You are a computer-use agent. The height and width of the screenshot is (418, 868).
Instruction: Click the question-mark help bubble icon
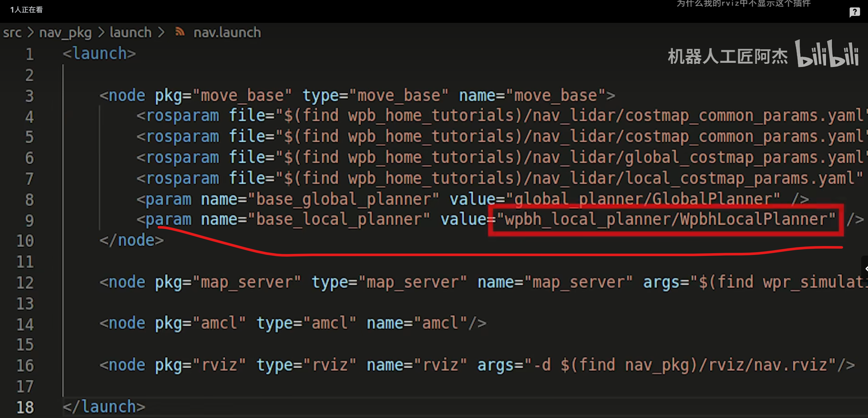click(x=854, y=12)
